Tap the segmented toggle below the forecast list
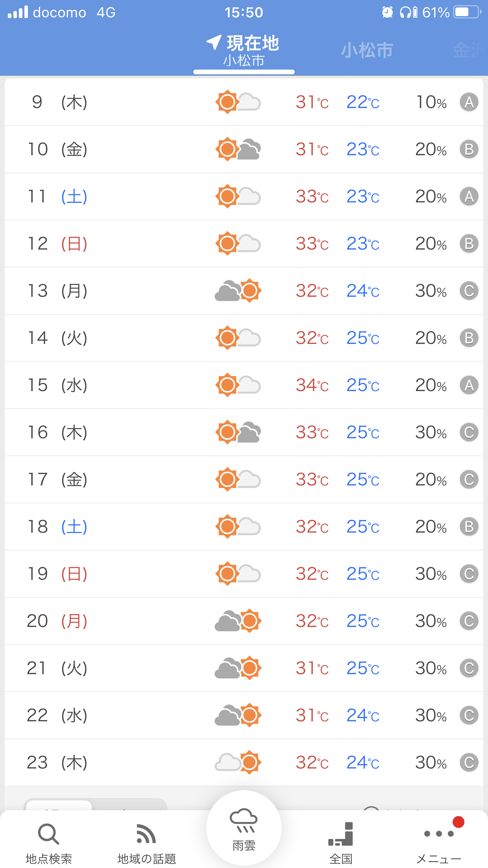Viewport: 488px width, 868px height. [95, 804]
